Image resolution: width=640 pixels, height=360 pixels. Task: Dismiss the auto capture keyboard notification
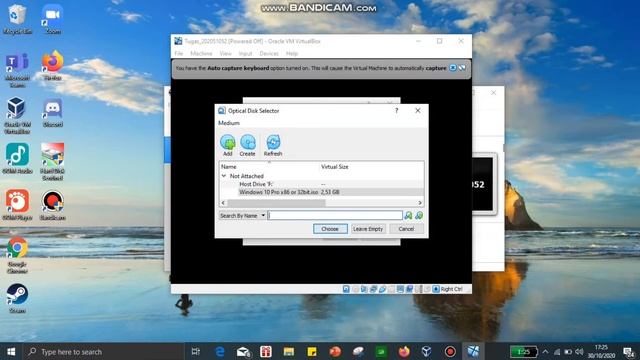[453, 68]
